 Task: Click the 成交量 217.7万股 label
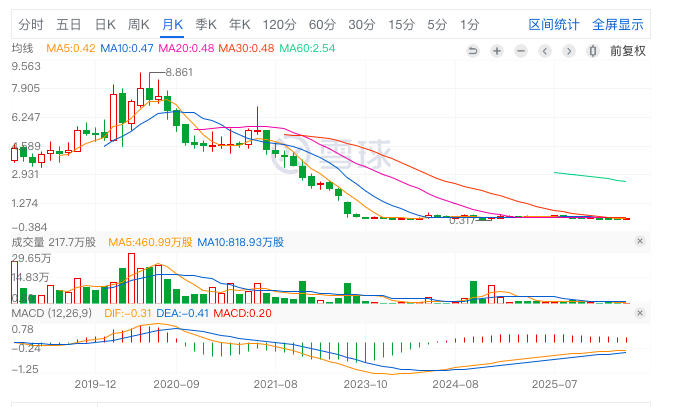(54, 242)
